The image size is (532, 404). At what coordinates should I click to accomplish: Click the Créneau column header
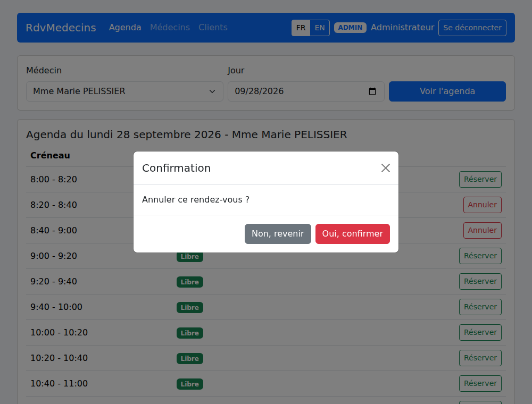click(x=50, y=155)
